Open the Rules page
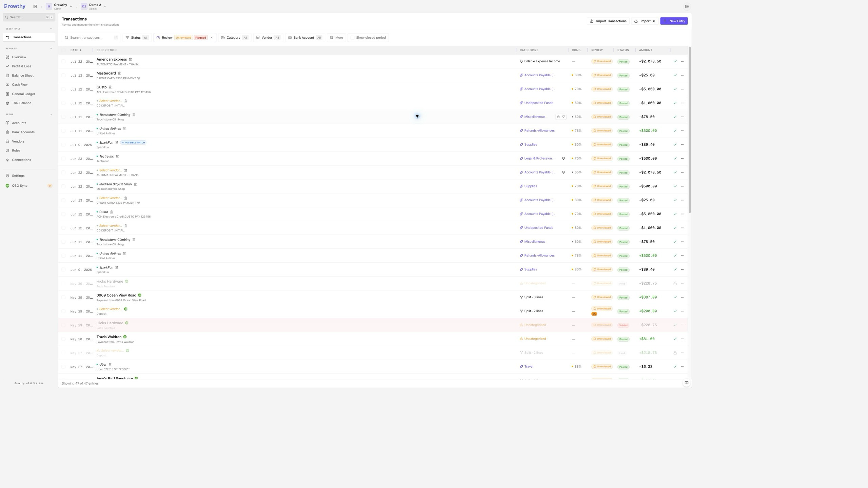The width and height of the screenshot is (868, 488). coord(29,150)
